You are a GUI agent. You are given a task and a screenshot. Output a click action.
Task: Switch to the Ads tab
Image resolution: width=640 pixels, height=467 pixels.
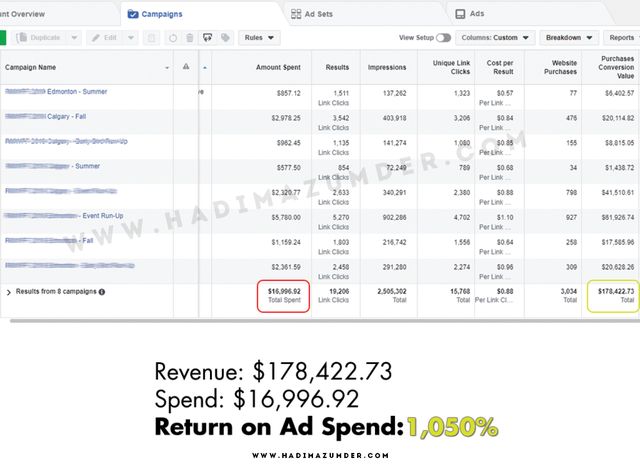(x=470, y=14)
